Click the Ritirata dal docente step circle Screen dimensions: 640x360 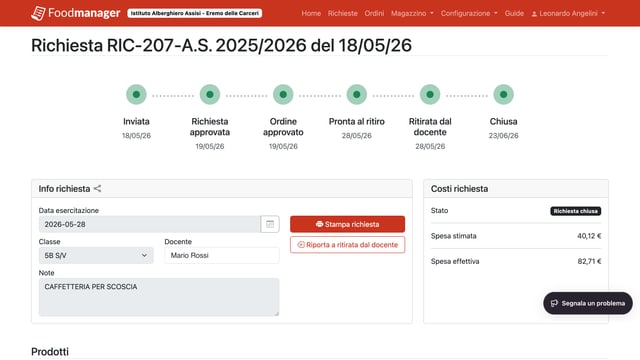430,95
